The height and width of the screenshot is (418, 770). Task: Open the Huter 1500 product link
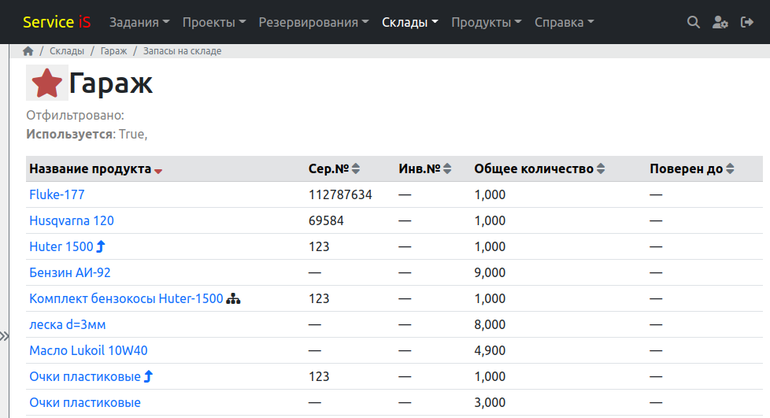tap(61, 247)
